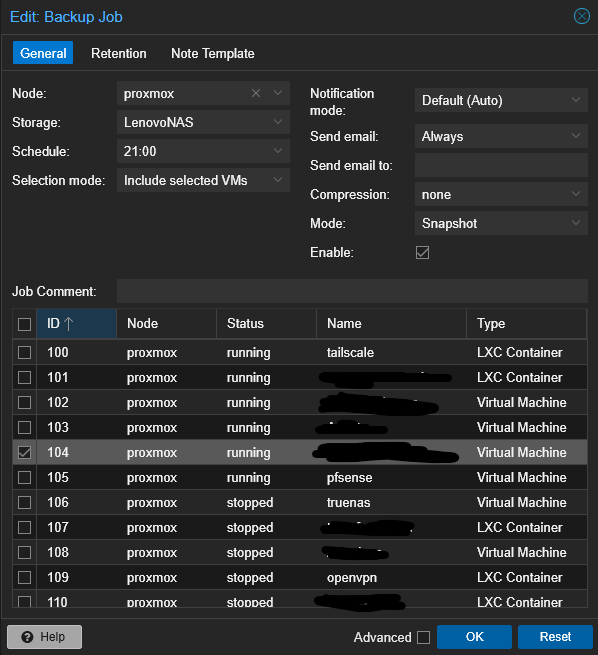The height and width of the screenshot is (655, 598).
Task: Open the Selection mode dropdown
Action: pos(203,180)
